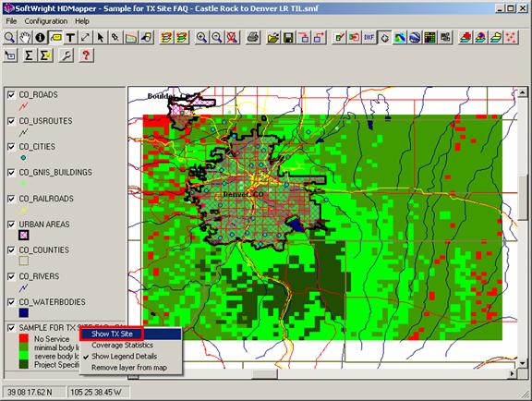Toggle the CO_CITIES layer checkbox
Image resolution: width=532 pixels, height=401 pixels.
(11, 147)
